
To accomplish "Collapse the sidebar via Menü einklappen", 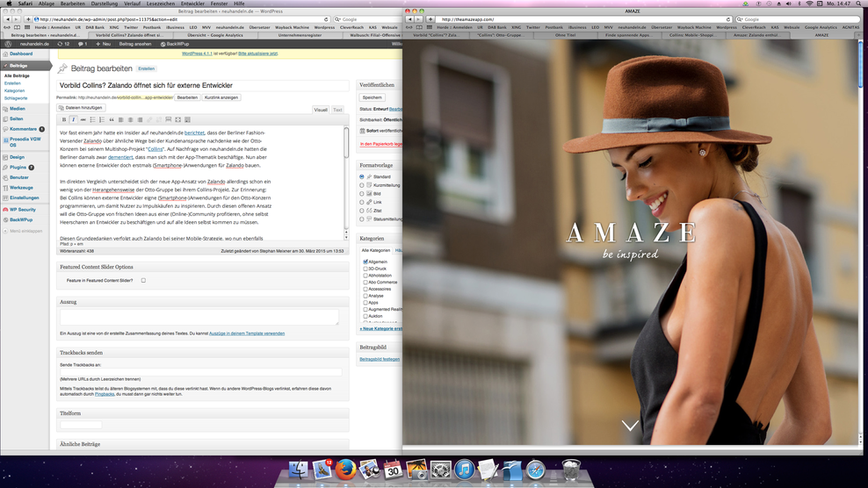I will click(x=23, y=231).
